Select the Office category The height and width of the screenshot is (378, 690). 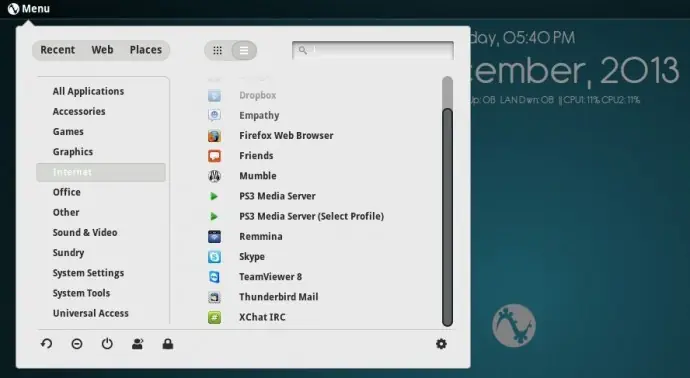pyautogui.click(x=66, y=192)
